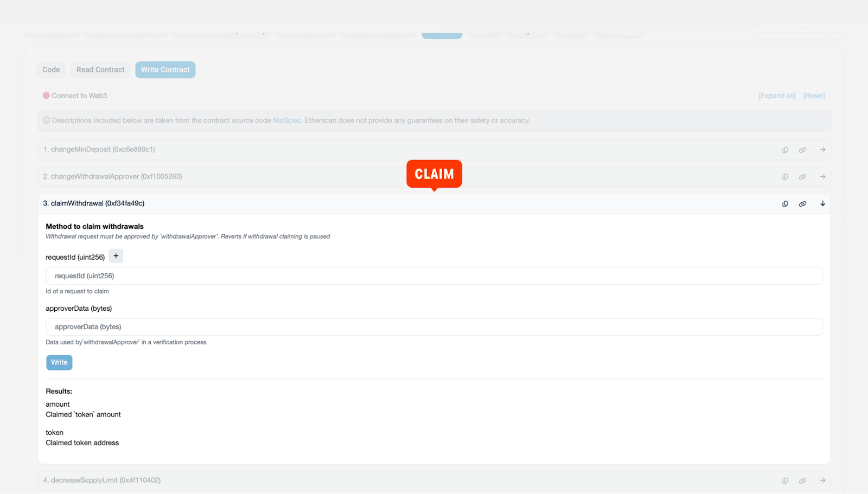Click decreaseSupplyLimit permalink chain icon
The width and height of the screenshot is (868, 494).
click(802, 480)
